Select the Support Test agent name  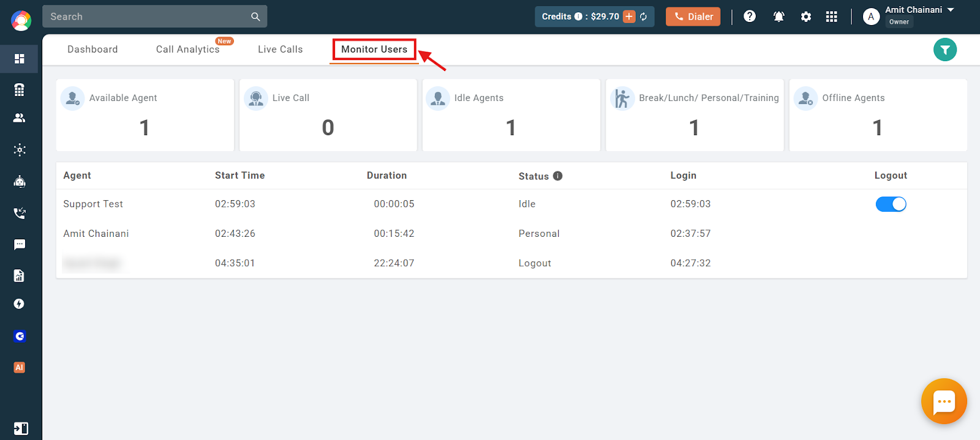point(93,204)
